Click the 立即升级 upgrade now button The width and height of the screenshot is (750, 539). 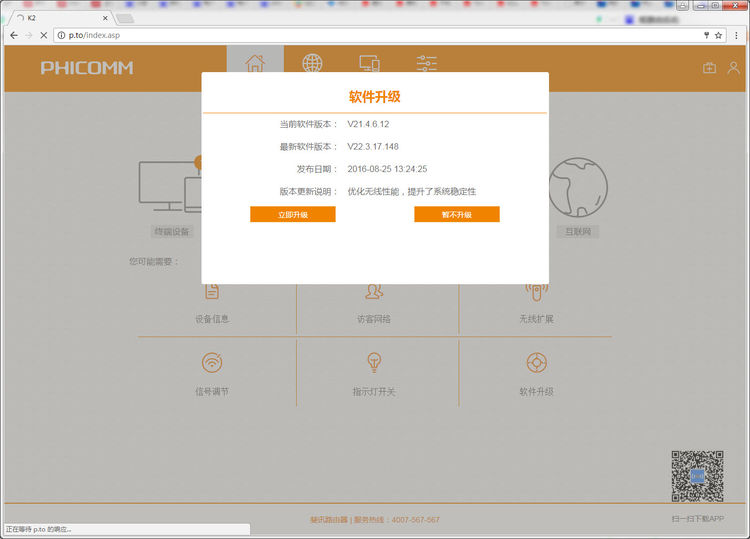point(292,214)
